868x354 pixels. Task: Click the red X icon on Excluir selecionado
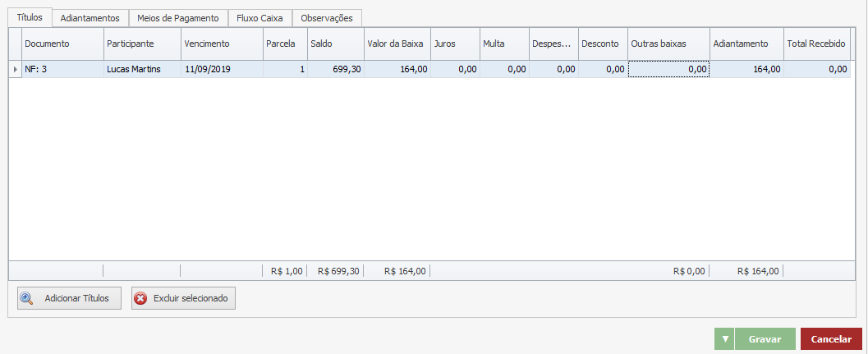(141, 298)
